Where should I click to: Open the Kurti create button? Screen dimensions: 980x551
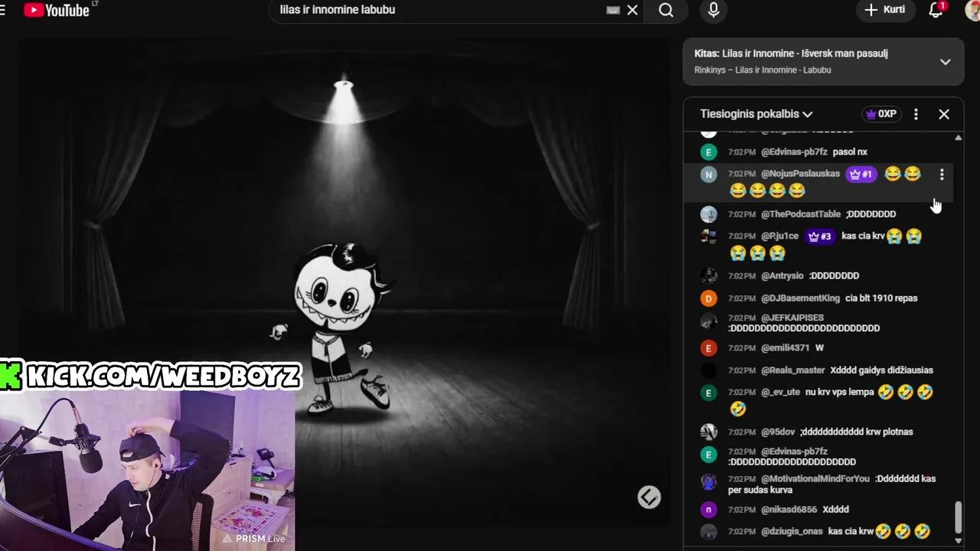[x=885, y=10]
